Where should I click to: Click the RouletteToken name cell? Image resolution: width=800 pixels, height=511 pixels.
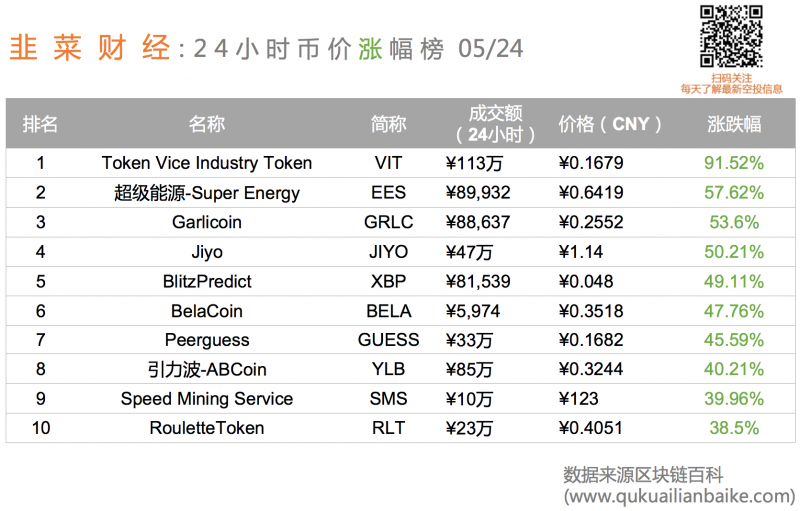(207, 428)
